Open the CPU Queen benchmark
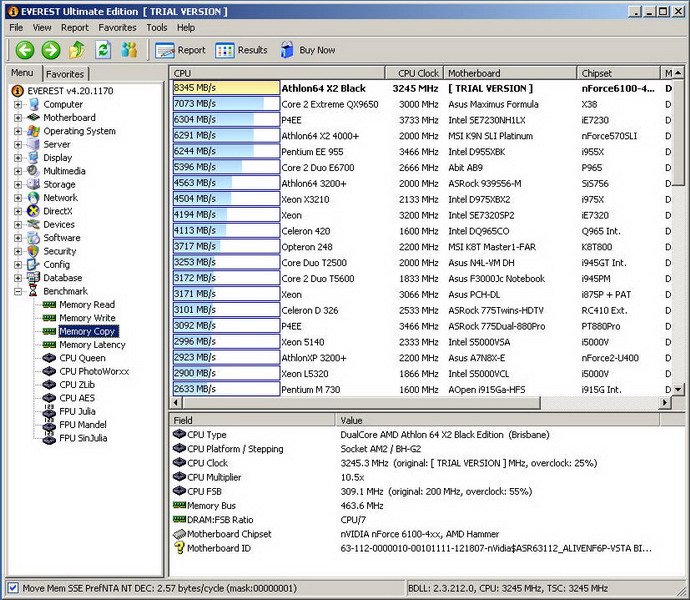Viewport: 690px width, 600px height. click(x=82, y=358)
